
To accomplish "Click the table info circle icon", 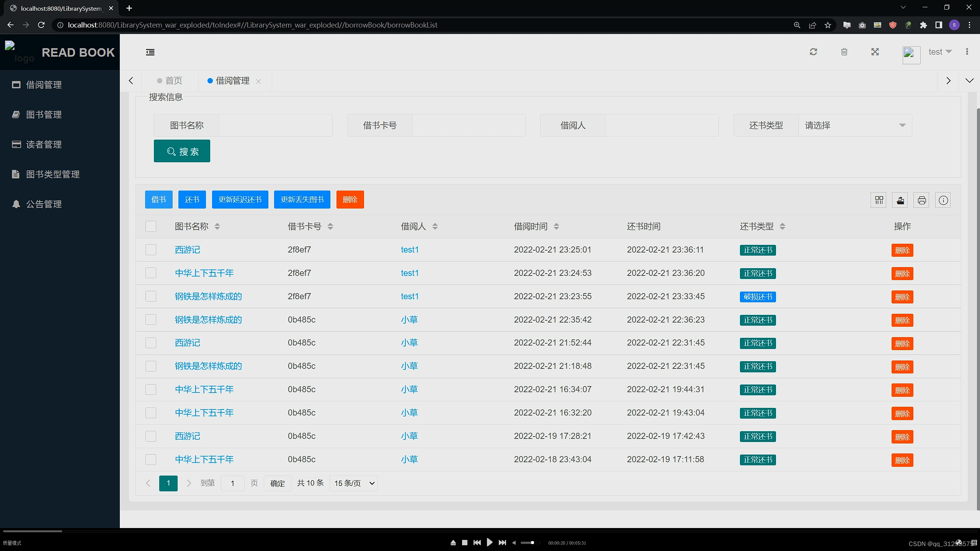I will coord(943,200).
